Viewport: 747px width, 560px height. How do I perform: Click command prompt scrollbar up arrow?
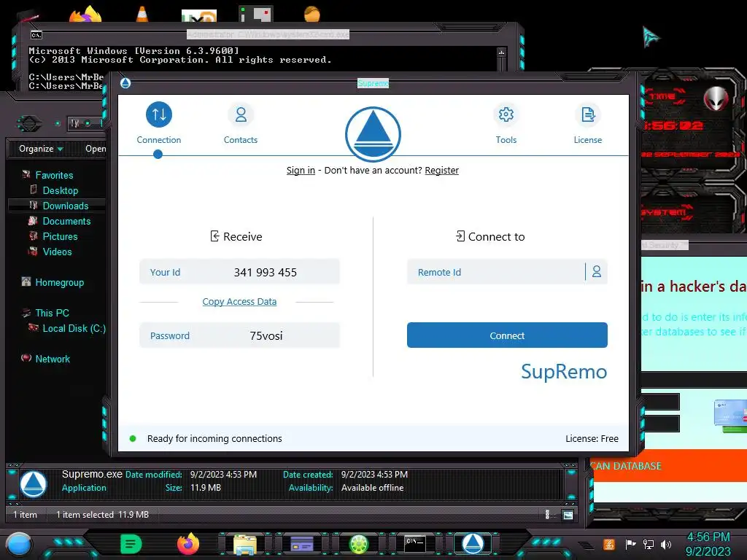[501, 52]
